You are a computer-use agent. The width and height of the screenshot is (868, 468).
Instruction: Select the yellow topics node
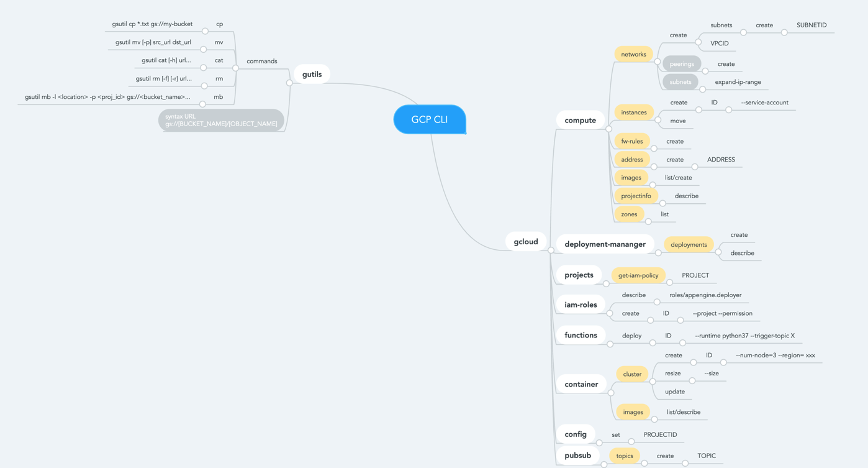point(625,456)
